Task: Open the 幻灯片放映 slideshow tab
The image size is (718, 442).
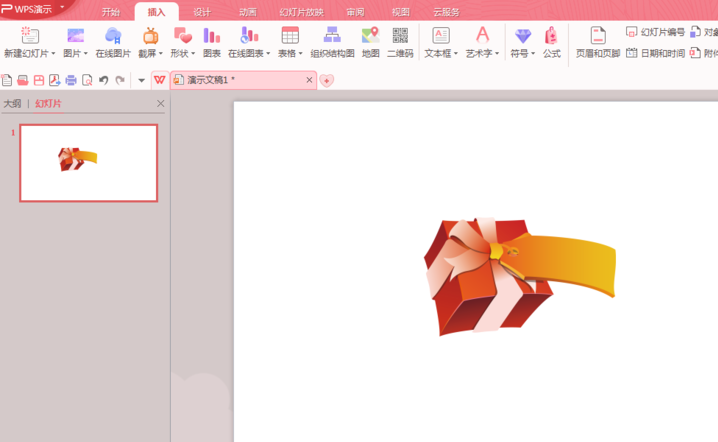Action: coord(301,12)
